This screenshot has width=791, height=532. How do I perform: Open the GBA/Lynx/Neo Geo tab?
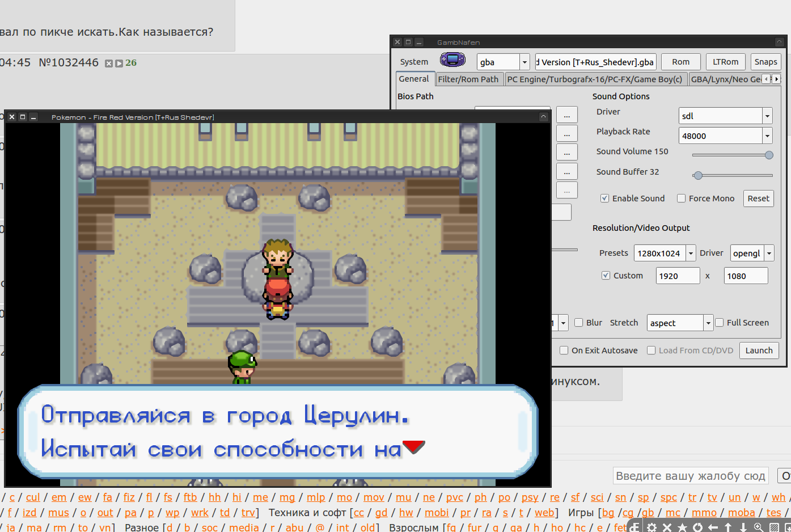pos(726,79)
